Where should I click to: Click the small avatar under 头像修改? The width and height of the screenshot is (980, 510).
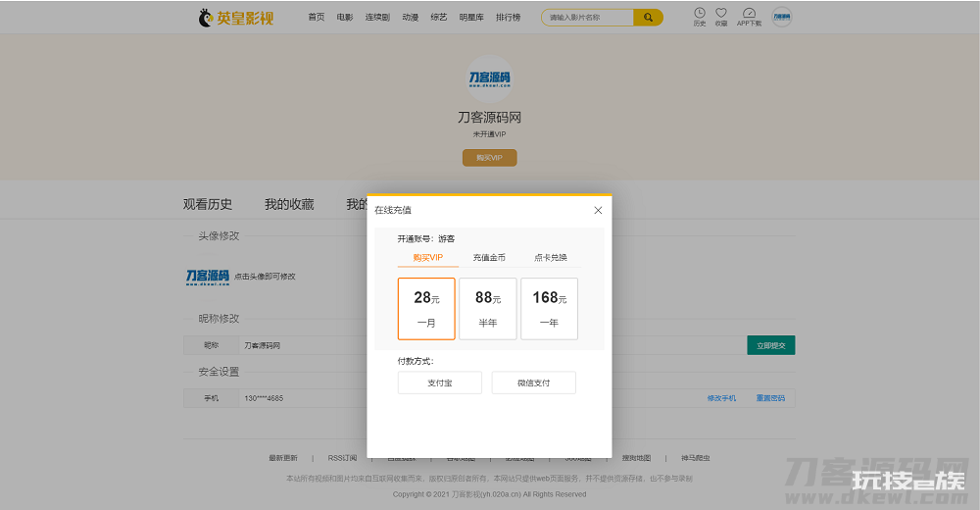coord(208,277)
